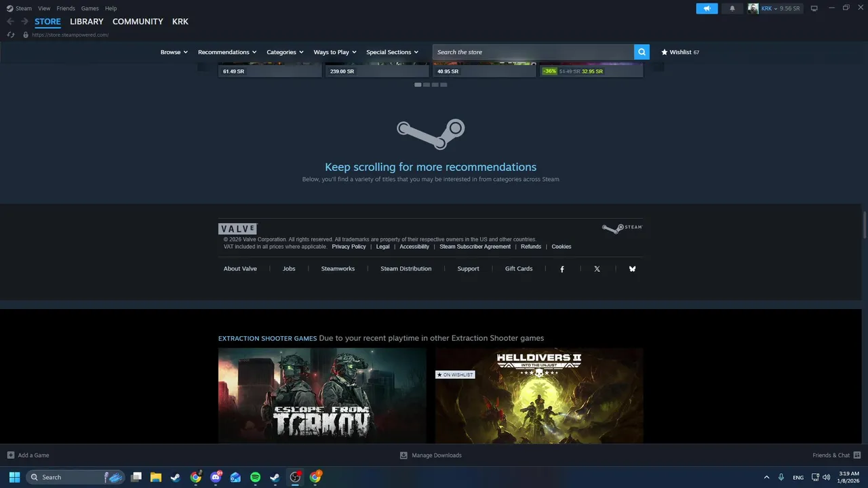
Task: Click the 239.00 SR price card
Action: (x=377, y=71)
